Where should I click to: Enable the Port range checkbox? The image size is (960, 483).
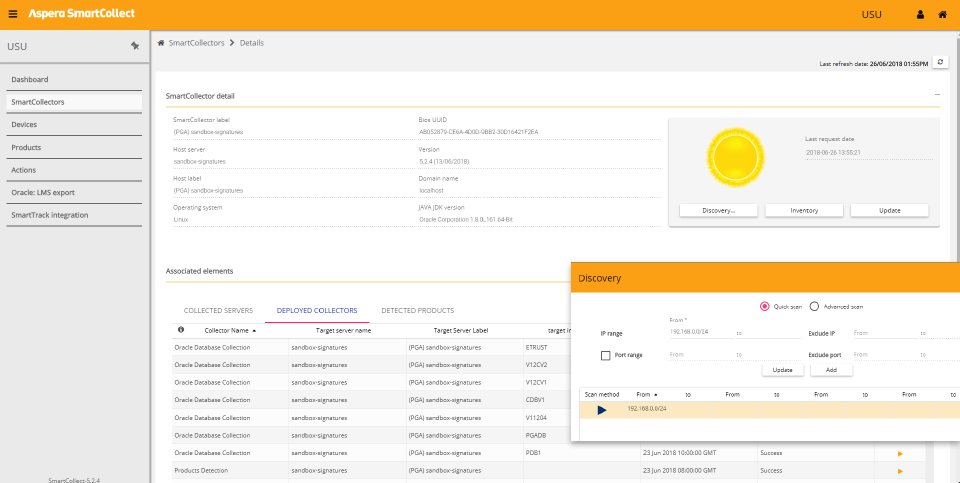tap(606, 355)
